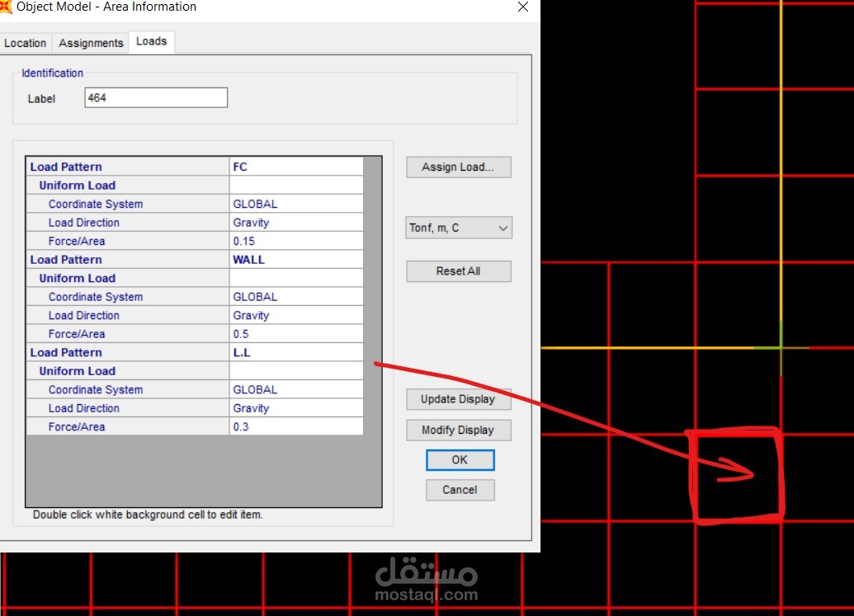Confirm with the OK button
The height and width of the screenshot is (616, 854).
point(460,460)
